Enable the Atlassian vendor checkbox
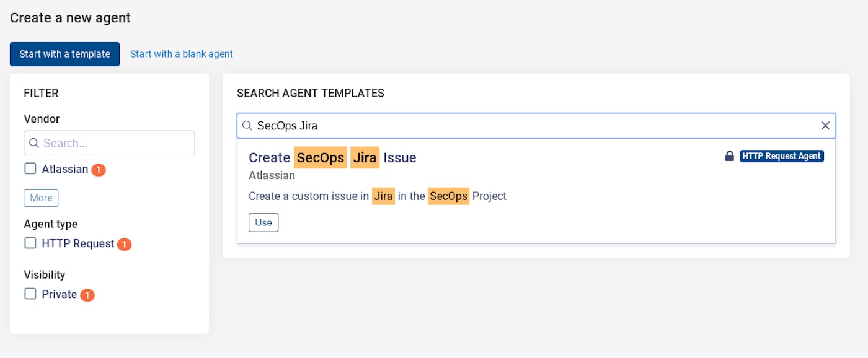 [30, 168]
